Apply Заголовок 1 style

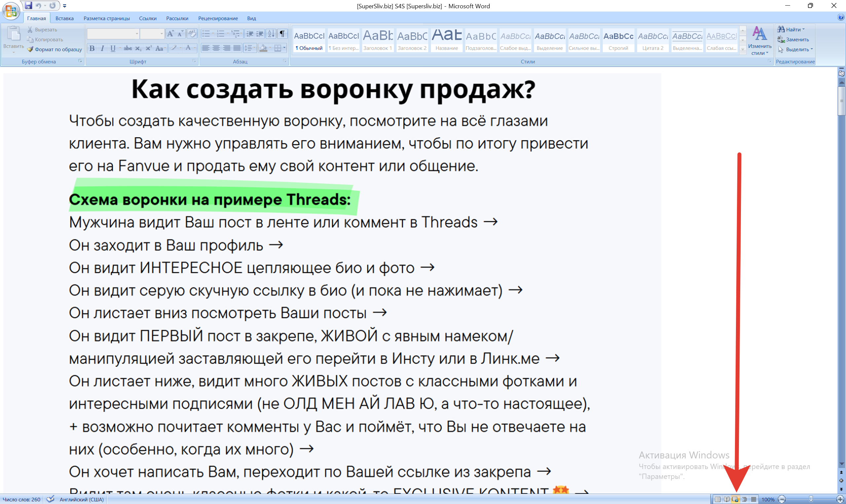(378, 40)
